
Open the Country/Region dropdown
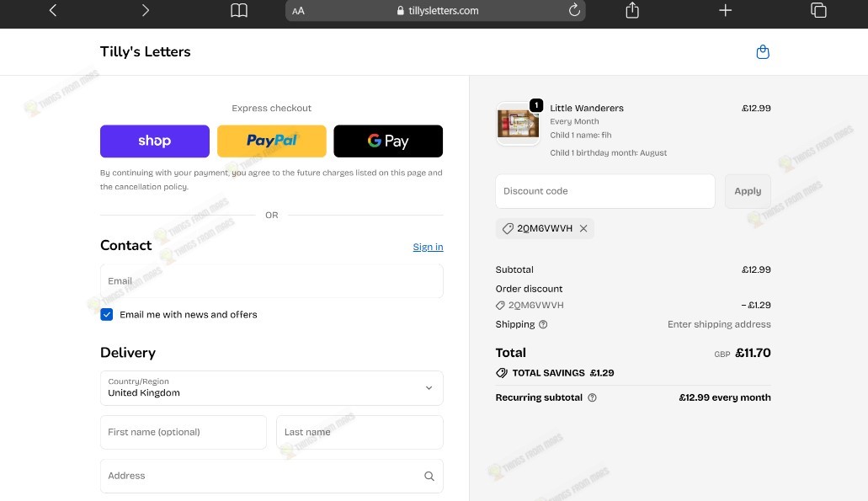click(271, 388)
